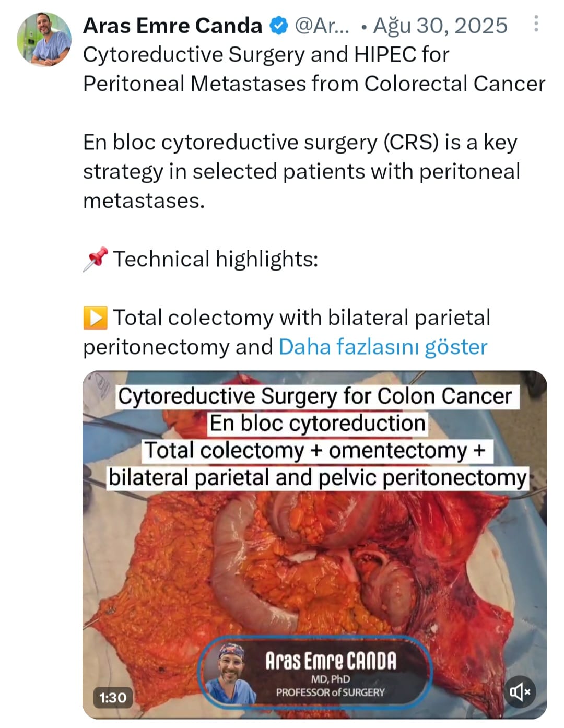This screenshot has height=728, width=564.
Task: Click the blue verified badge
Action: [x=278, y=26]
